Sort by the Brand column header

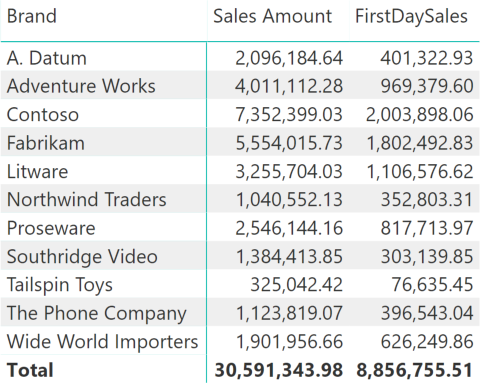click(32, 16)
